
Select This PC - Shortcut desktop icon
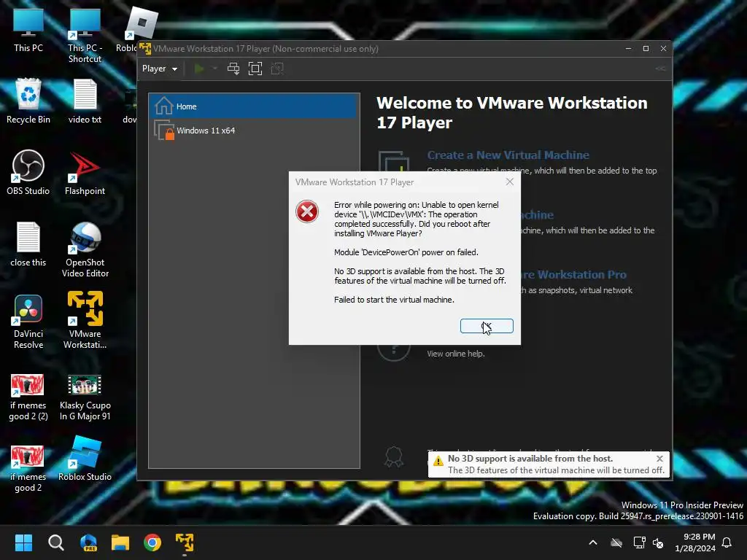(x=85, y=36)
